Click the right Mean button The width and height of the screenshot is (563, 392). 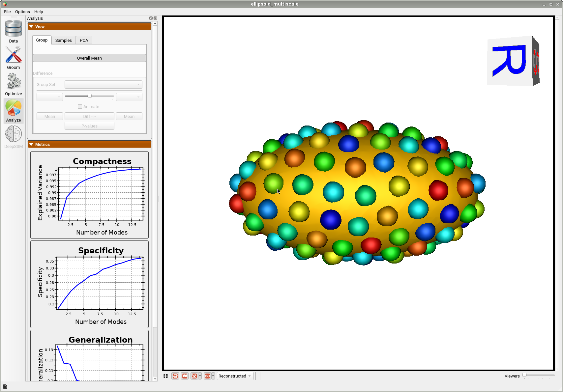(x=129, y=116)
